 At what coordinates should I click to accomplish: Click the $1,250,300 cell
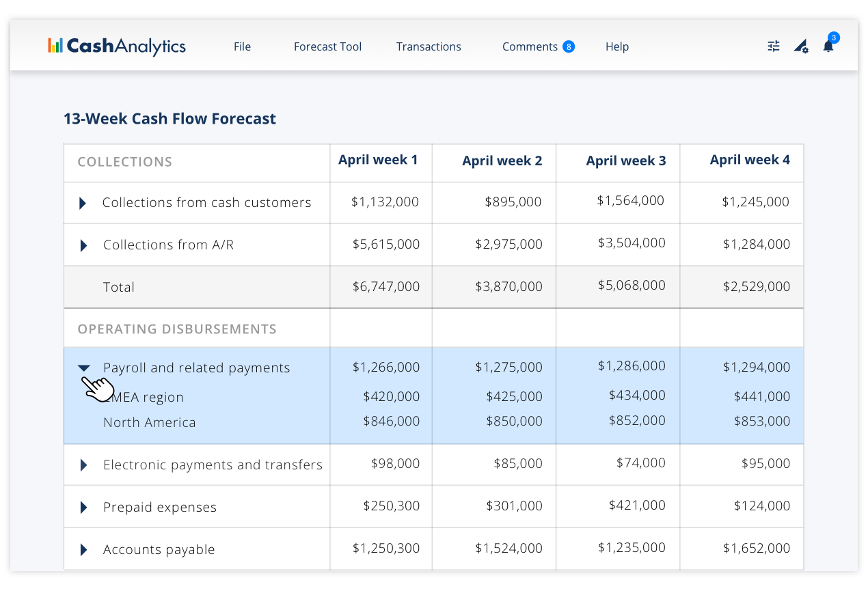coord(386,549)
